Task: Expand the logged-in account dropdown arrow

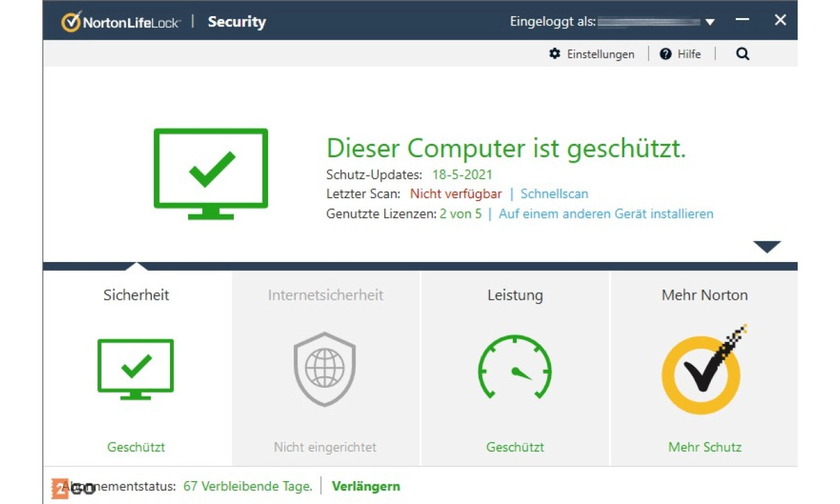Action: [x=710, y=22]
